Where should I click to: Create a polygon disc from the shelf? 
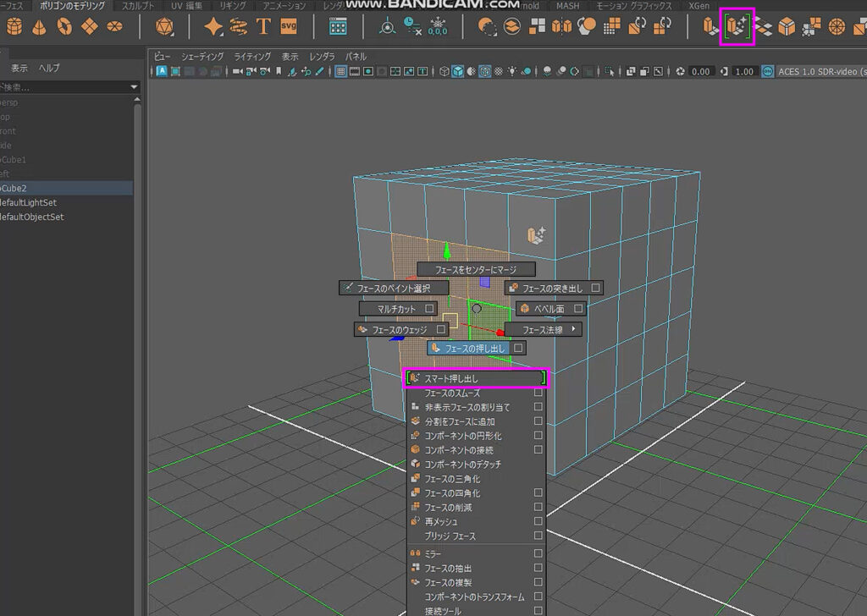coord(114,26)
